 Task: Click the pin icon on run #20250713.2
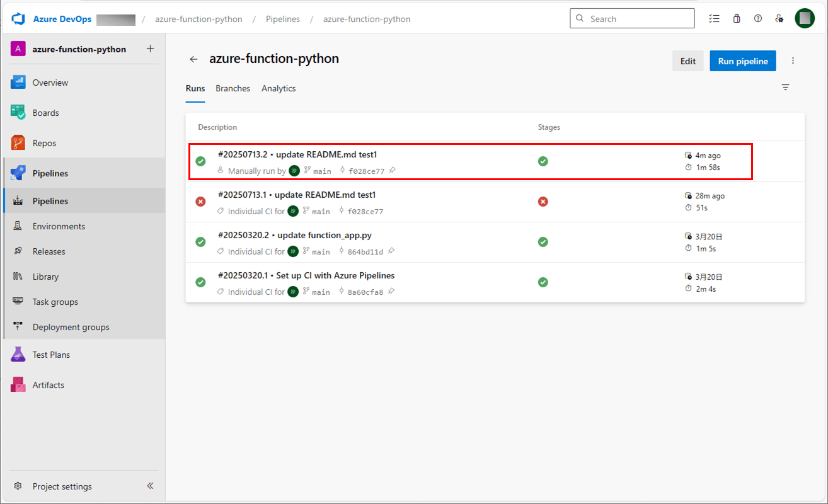click(x=393, y=170)
